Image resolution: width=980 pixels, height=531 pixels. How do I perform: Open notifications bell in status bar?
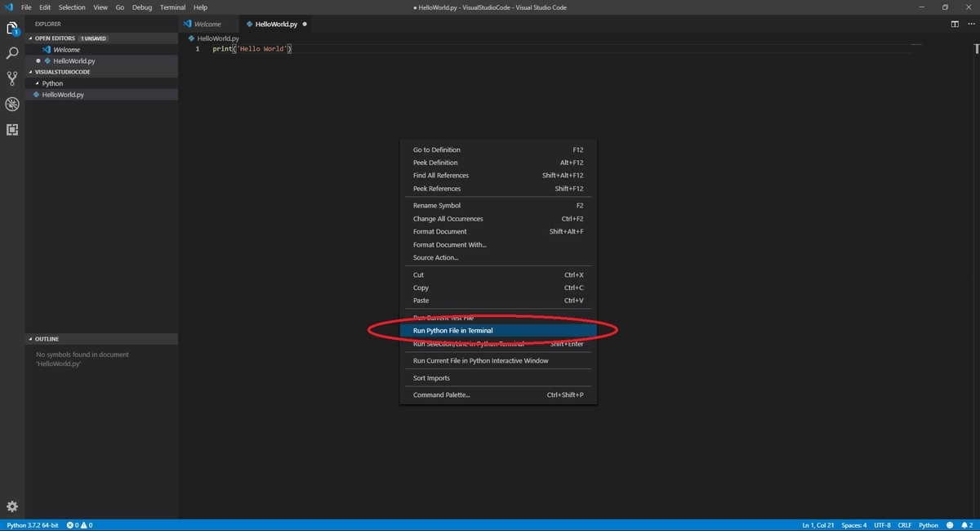point(967,525)
